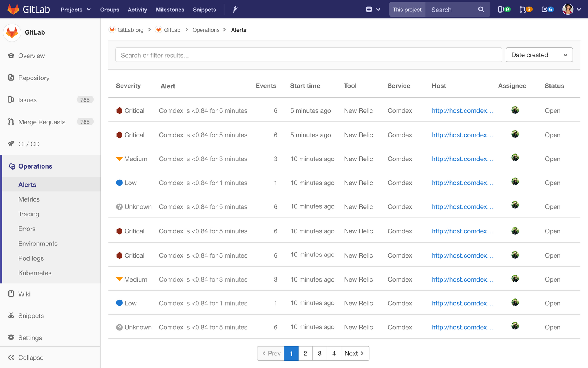The width and height of the screenshot is (588, 368).
Task: Click the Events column header
Action: [x=266, y=86]
